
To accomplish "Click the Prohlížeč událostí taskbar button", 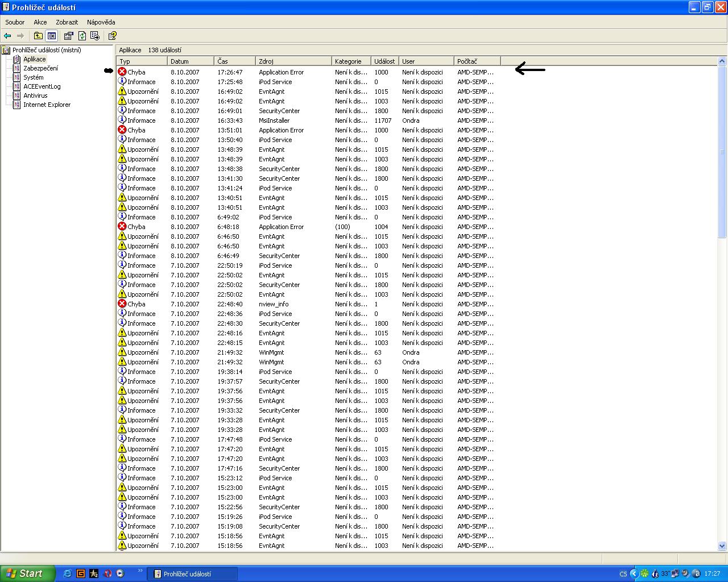I will point(192,574).
